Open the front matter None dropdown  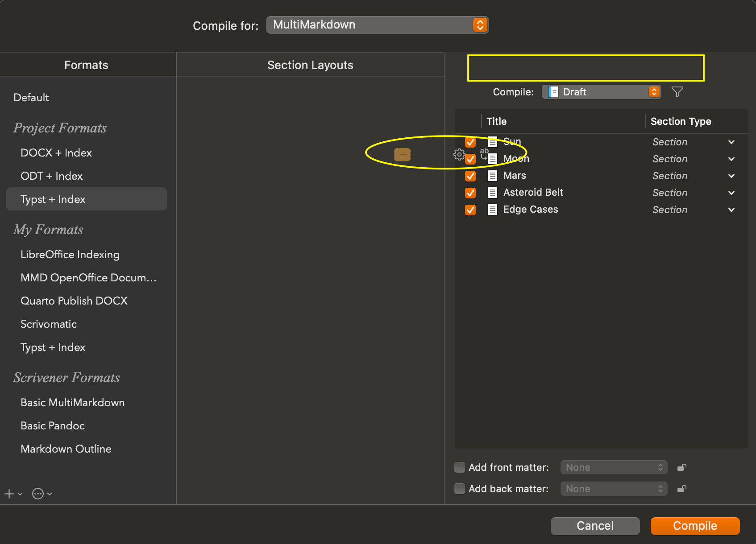(614, 467)
